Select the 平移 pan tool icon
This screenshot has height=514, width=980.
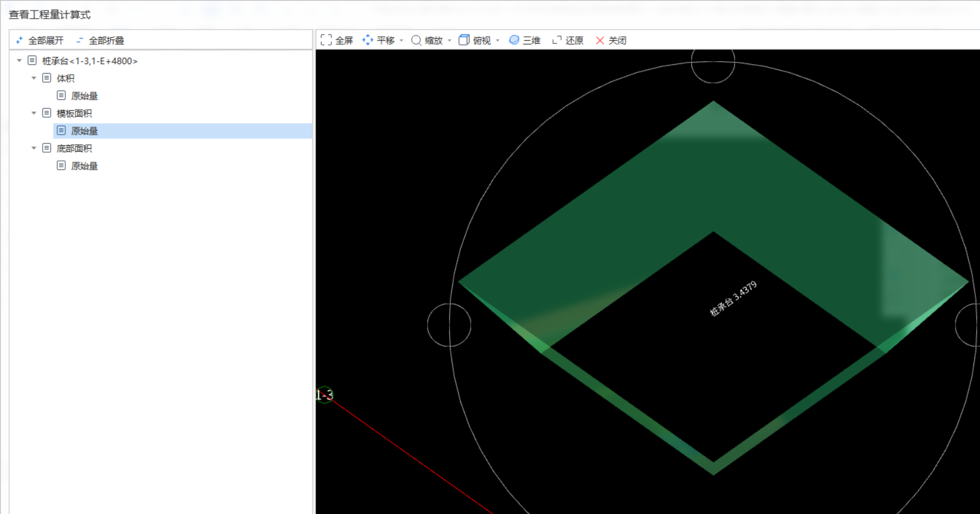[x=367, y=40]
